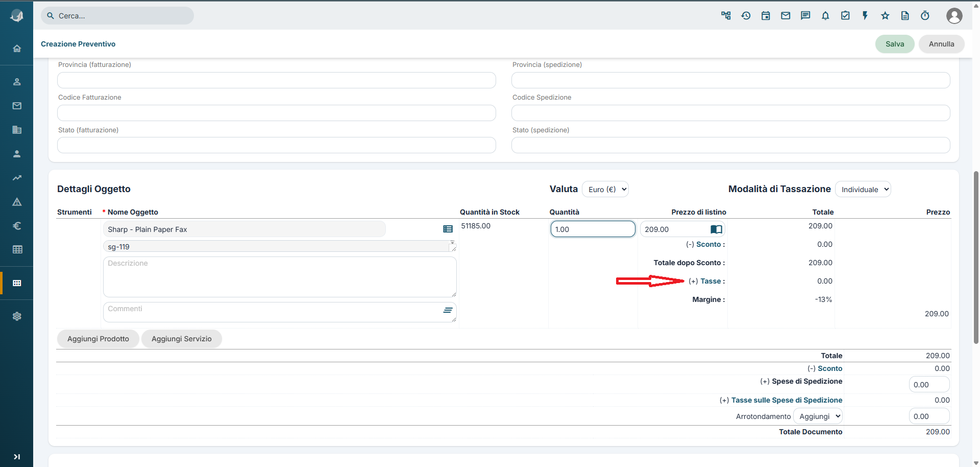Image resolution: width=980 pixels, height=467 pixels.
Task: Open the recent history clock icon
Action: tap(746, 16)
